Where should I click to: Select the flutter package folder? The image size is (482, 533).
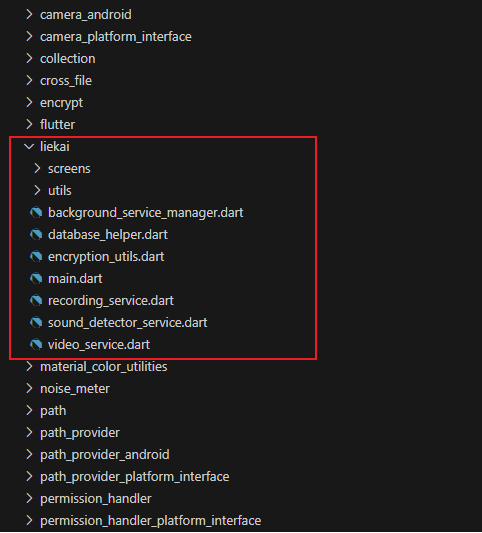tap(57, 125)
